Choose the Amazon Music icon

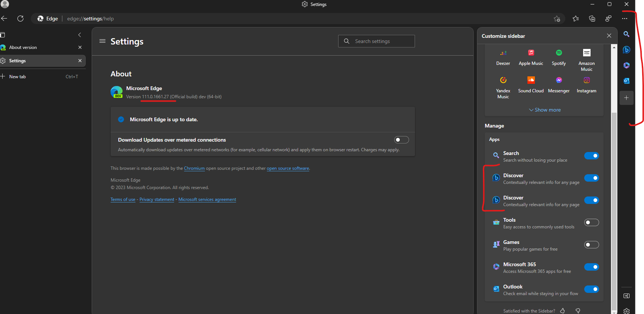click(587, 53)
